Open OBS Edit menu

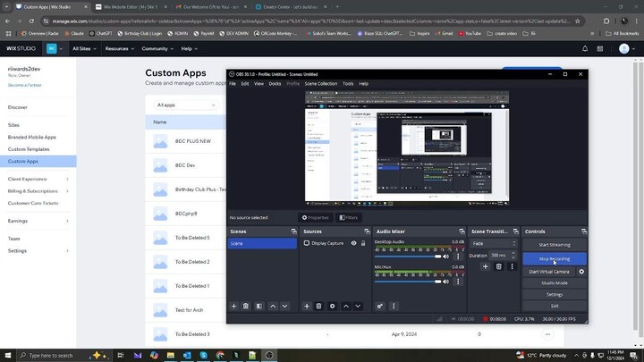pyautogui.click(x=245, y=84)
